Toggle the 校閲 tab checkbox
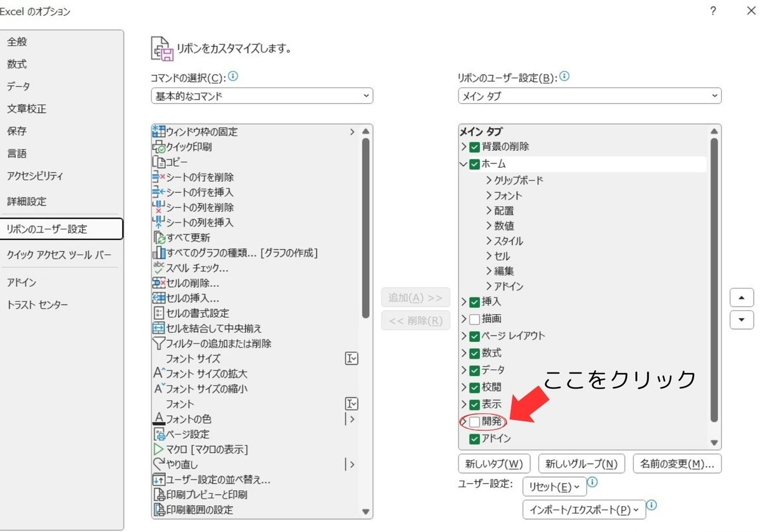The height and width of the screenshot is (532, 760). (x=474, y=387)
